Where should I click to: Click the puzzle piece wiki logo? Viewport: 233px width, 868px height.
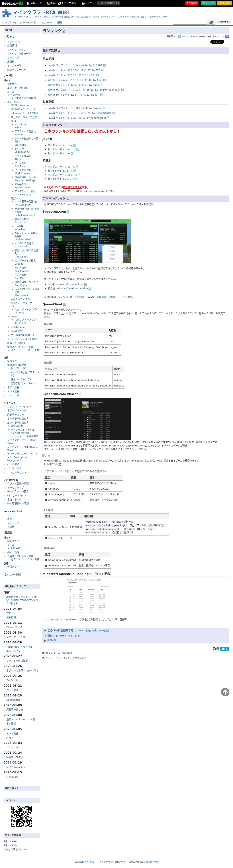point(6,13)
